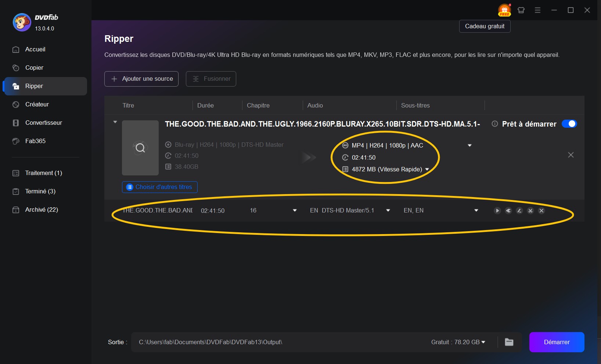Image resolution: width=601 pixels, height=364 pixels.
Task: Preview the title with play icon
Action: pos(497,211)
